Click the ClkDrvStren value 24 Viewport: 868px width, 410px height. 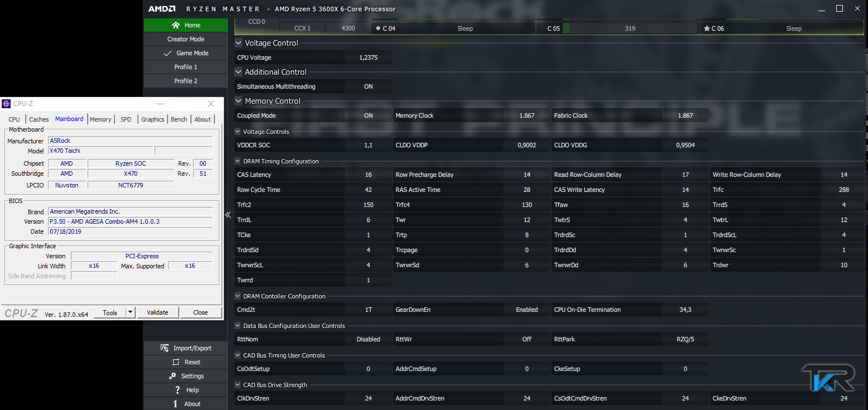[368, 398]
